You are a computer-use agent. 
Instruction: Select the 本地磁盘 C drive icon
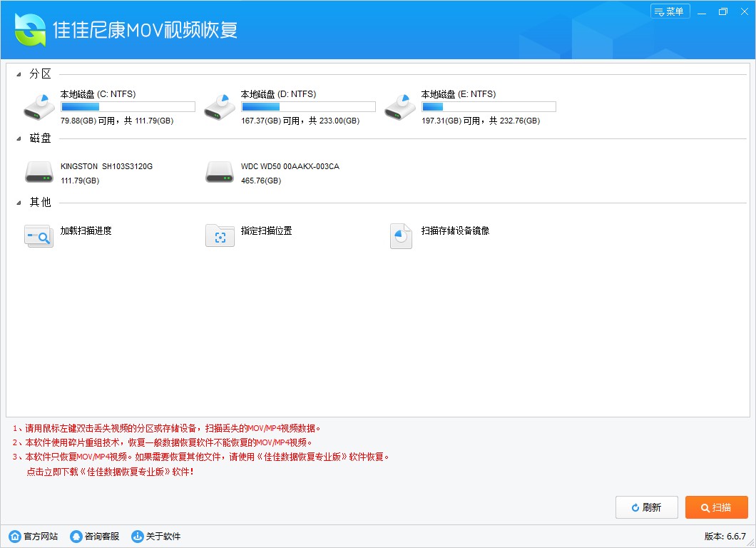[39, 106]
